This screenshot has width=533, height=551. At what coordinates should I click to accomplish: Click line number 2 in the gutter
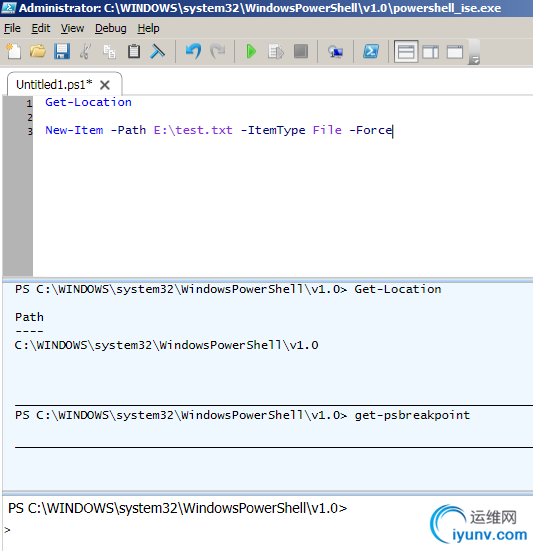coord(30,117)
